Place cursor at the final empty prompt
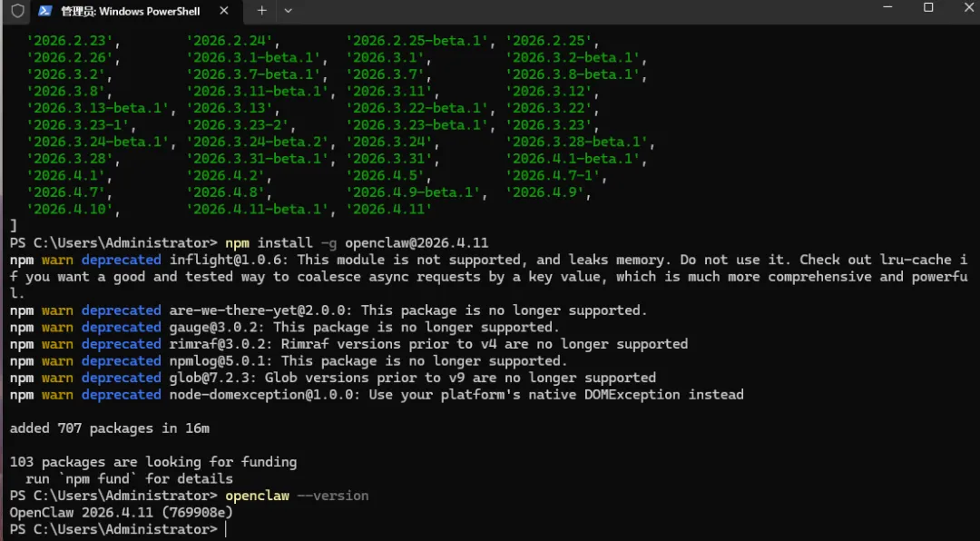Screen dimensions: 980x541 click(225, 530)
